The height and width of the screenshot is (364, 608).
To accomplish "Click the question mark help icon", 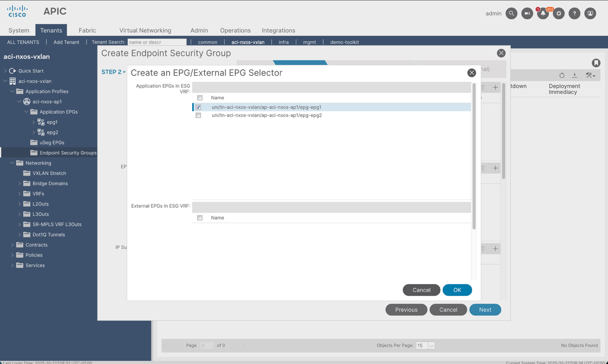I will pyautogui.click(x=574, y=13).
